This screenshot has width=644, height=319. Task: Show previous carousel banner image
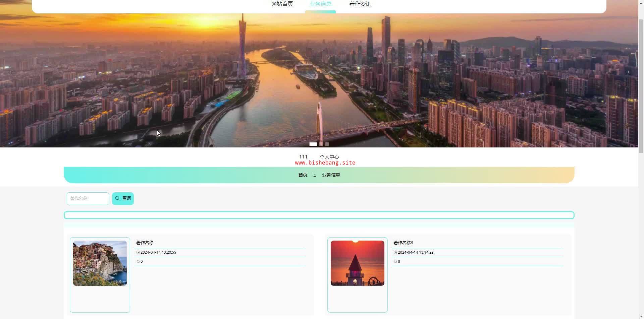[x=10, y=72]
